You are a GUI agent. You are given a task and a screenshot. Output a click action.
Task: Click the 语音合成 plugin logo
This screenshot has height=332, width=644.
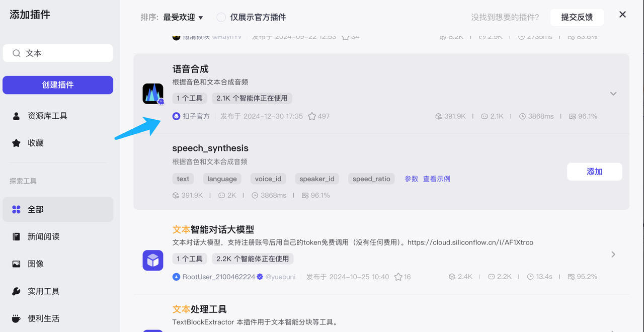coord(152,93)
